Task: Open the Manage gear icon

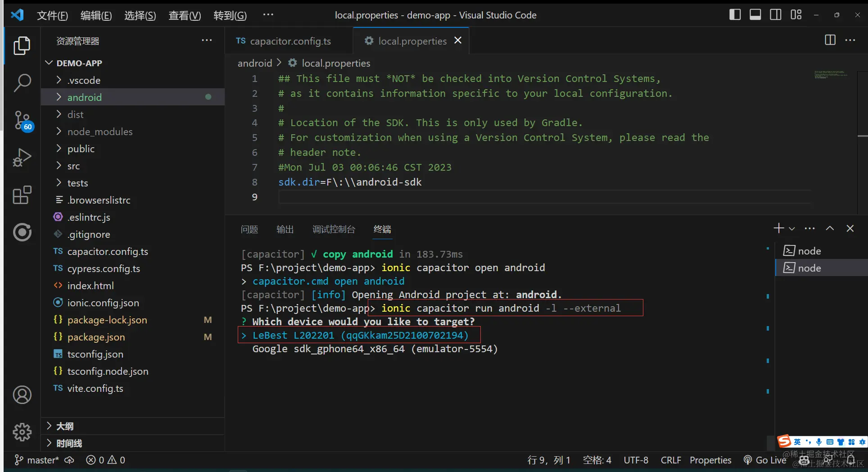Action: 22,432
